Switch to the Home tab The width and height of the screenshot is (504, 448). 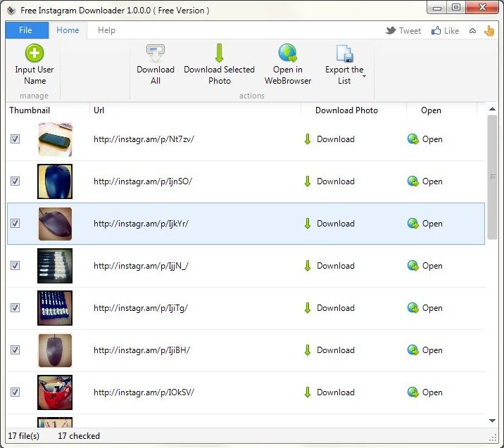tap(68, 30)
